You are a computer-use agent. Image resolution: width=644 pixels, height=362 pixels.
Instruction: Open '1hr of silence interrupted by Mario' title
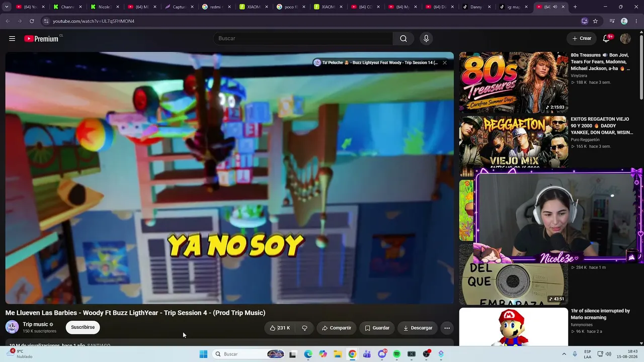600,314
